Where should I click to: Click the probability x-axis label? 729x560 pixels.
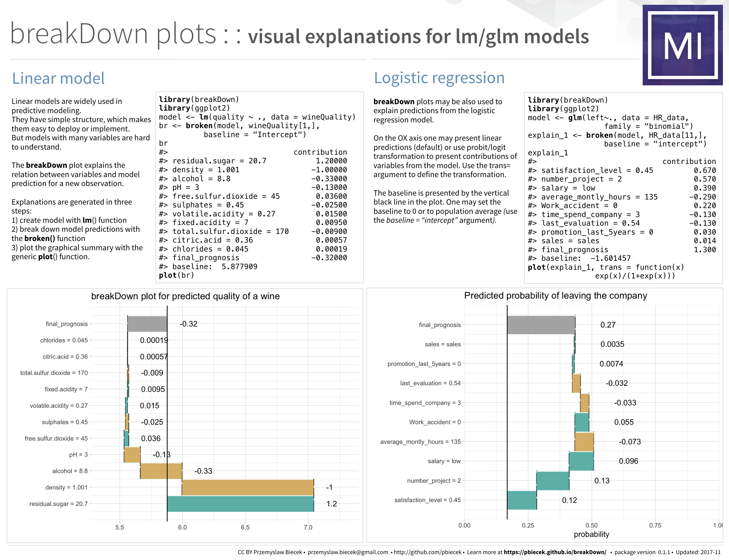(x=591, y=534)
